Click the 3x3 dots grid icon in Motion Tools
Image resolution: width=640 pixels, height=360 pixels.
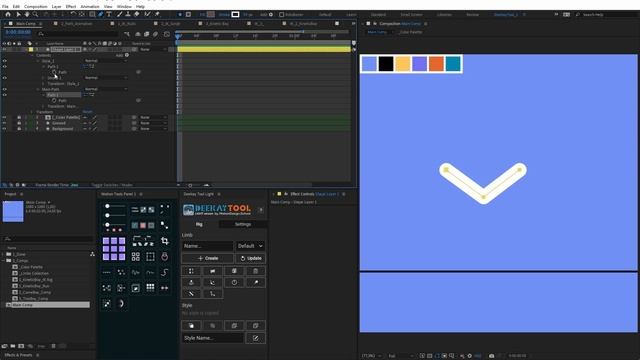click(150, 288)
